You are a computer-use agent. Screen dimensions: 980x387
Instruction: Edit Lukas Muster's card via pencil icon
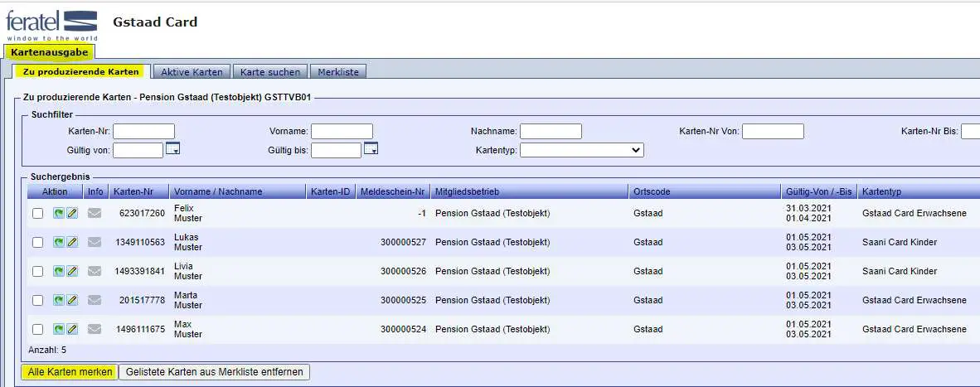coord(72,242)
